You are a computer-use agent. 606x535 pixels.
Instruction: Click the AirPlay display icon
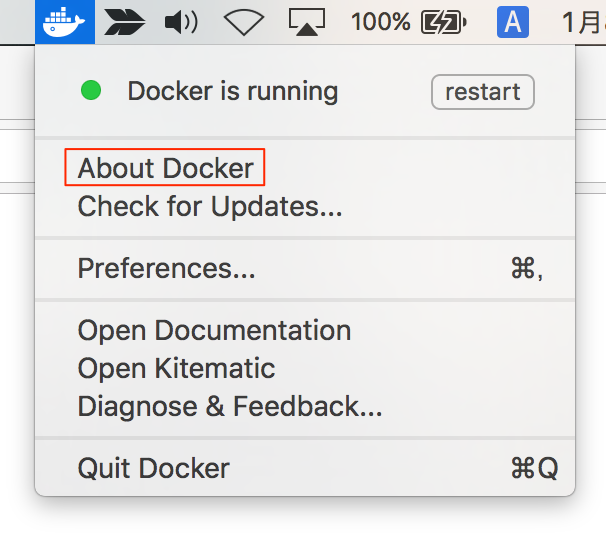(x=307, y=21)
